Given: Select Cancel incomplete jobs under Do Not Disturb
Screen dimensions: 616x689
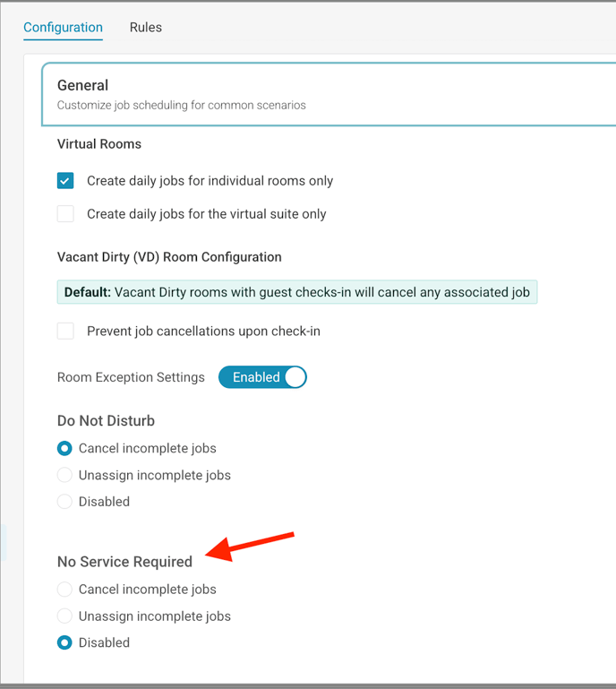Looking at the screenshot, I should click(64, 448).
